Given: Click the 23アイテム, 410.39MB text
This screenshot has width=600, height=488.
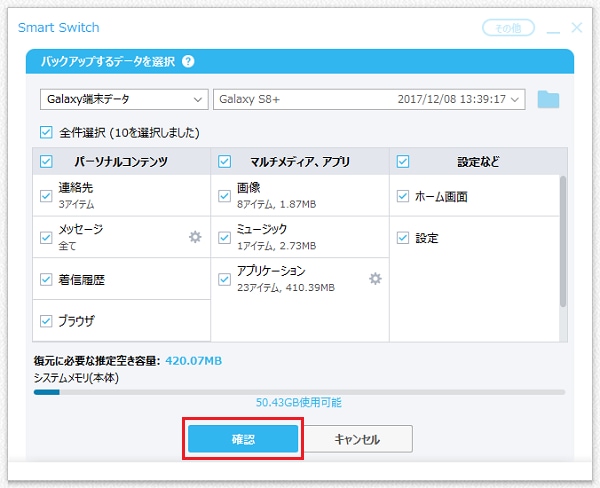Looking at the screenshot, I should click(286, 287).
